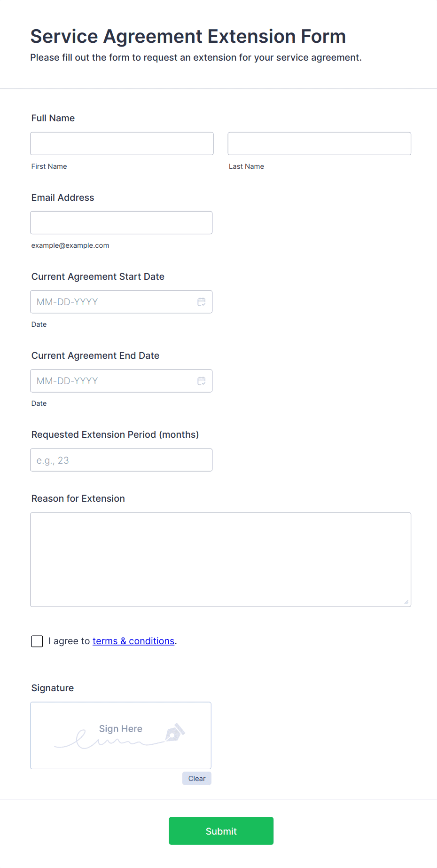Click the pen icon in signature box
437x868 pixels.
175,733
